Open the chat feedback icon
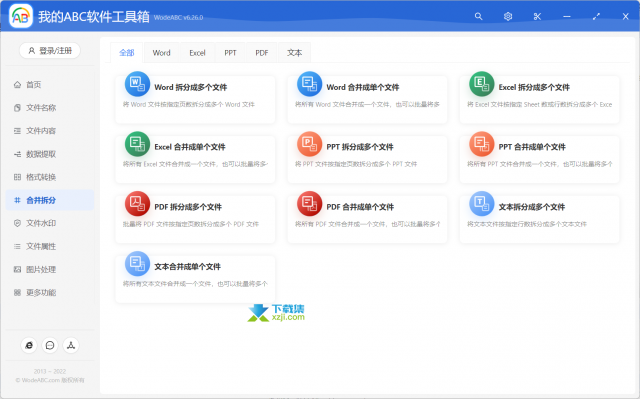The height and width of the screenshot is (399, 640). 50,346
